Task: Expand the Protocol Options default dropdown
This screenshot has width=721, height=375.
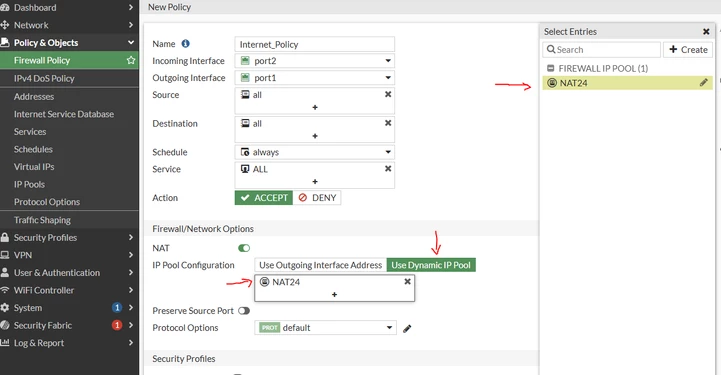Action: click(x=326, y=328)
